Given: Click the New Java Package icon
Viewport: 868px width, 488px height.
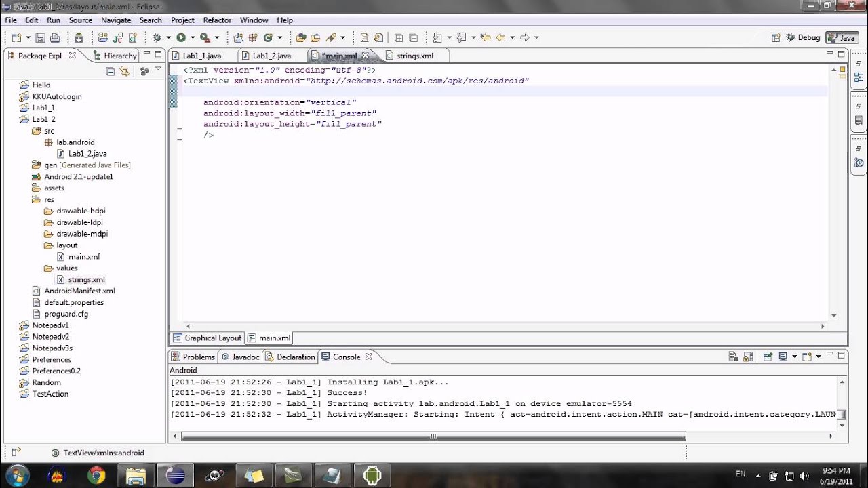Looking at the screenshot, I should (253, 38).
